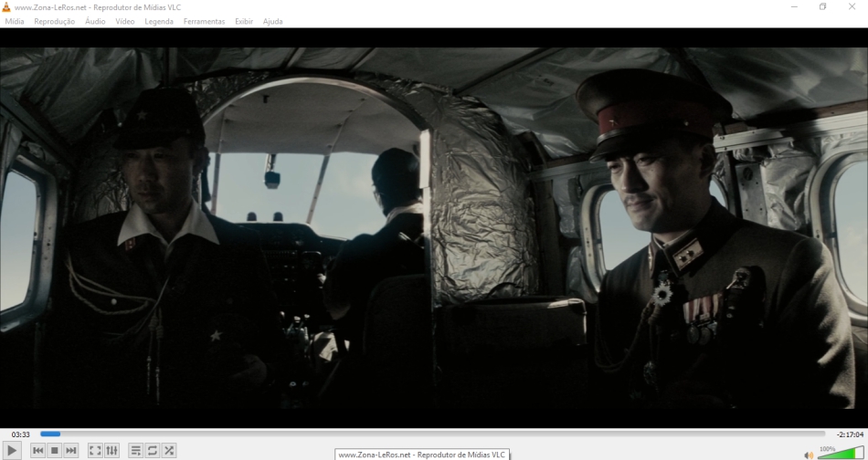The image size is (868, 460).
Task: Open the Áudio menu
Action: 95,22
